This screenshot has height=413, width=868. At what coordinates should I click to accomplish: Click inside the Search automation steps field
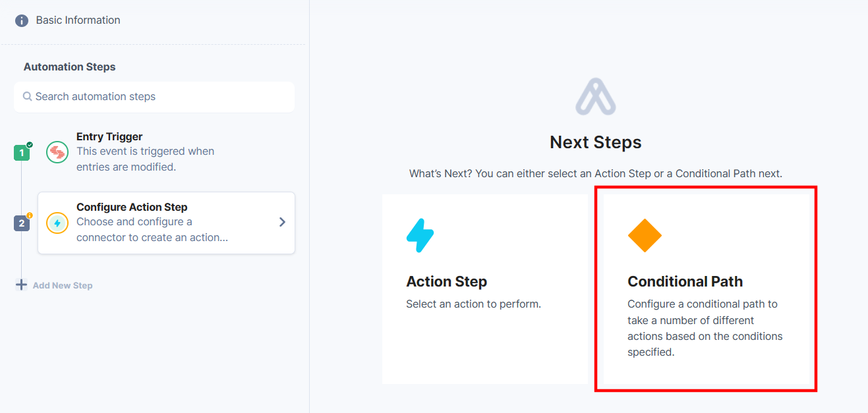154,96
